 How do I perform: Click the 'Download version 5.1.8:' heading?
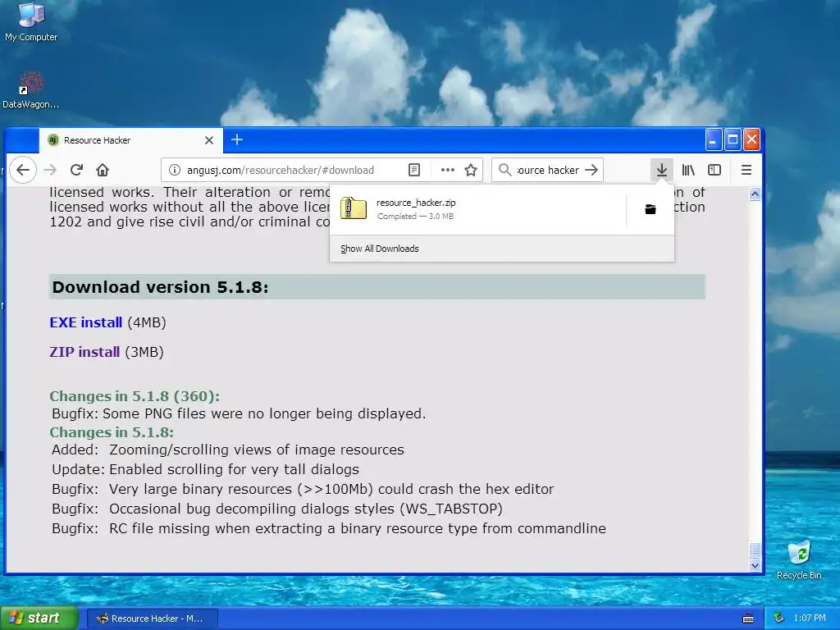pos(160,287)
